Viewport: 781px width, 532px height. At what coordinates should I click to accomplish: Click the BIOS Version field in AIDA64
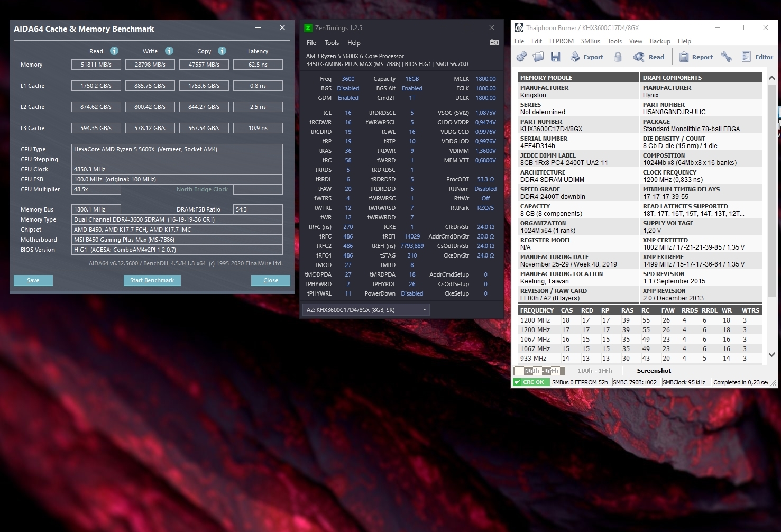pos(177,250)
